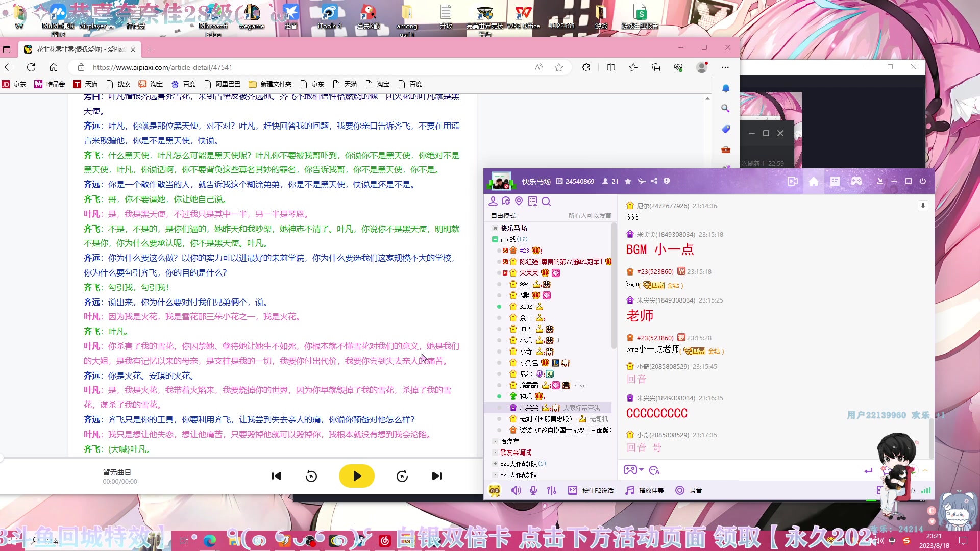Click the audio player progress slider handle
This screenshot has width=980, height=551.
point(2,458)
